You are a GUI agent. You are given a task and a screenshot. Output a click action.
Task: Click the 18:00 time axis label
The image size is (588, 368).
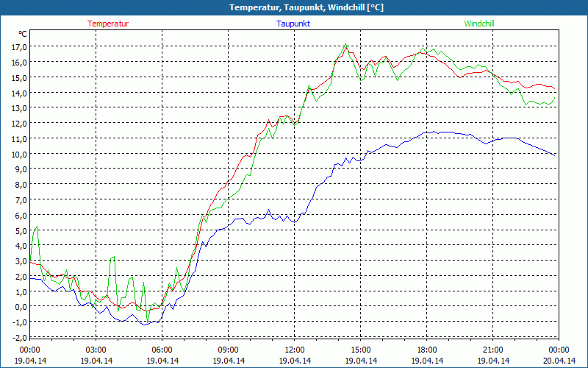pyautogui.click(x=427, y=350)
